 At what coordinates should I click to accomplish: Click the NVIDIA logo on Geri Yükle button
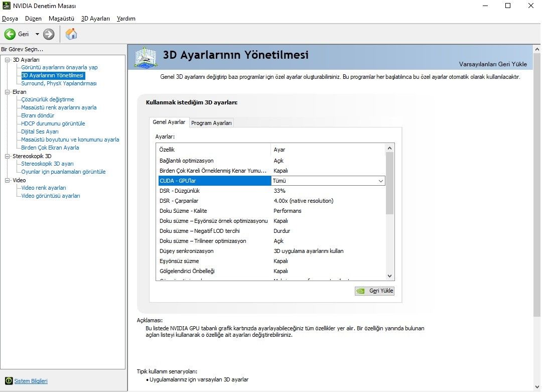(360, 291)
